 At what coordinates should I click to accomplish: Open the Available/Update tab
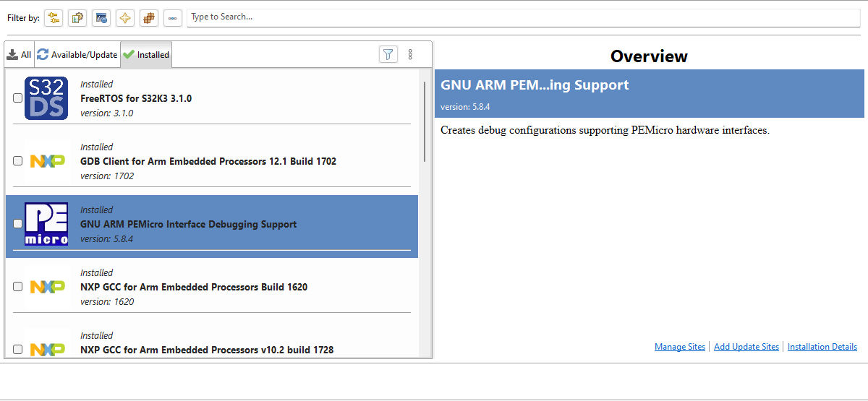pos(77,54)
